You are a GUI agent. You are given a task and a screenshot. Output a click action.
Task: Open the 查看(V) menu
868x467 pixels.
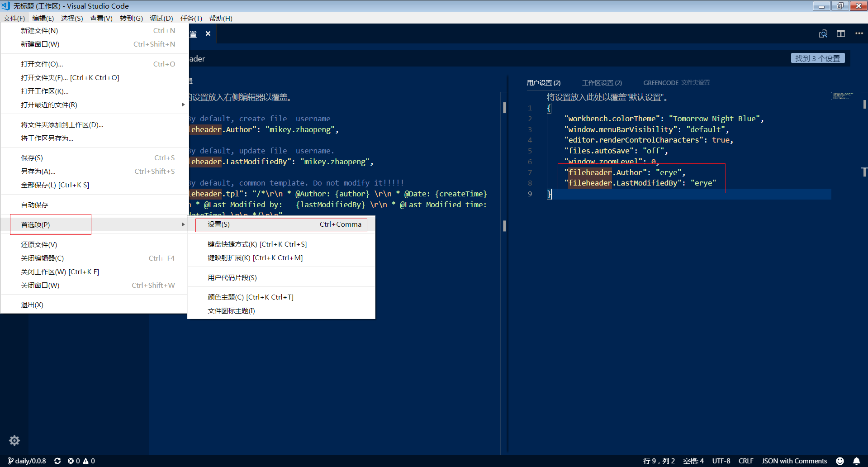pyautogui.click(x=101, y=18)
